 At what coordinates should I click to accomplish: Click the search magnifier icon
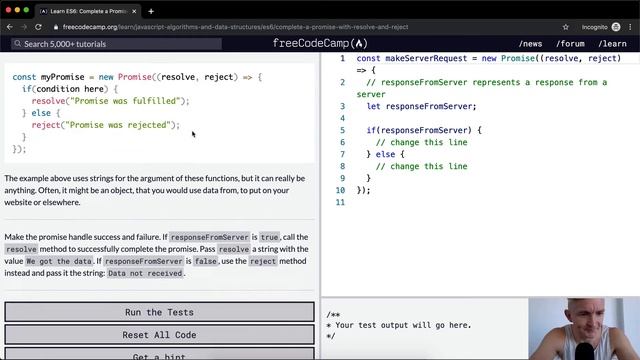(x=17, y=43)
